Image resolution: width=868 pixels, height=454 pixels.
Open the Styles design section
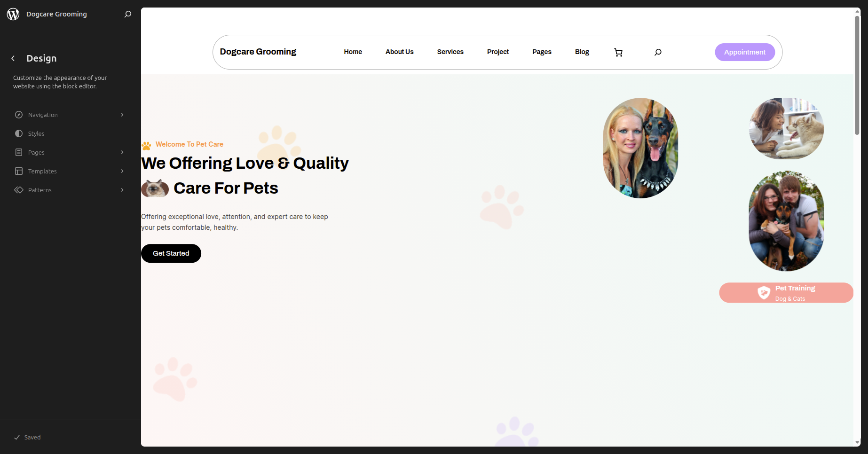pos(71,133)
